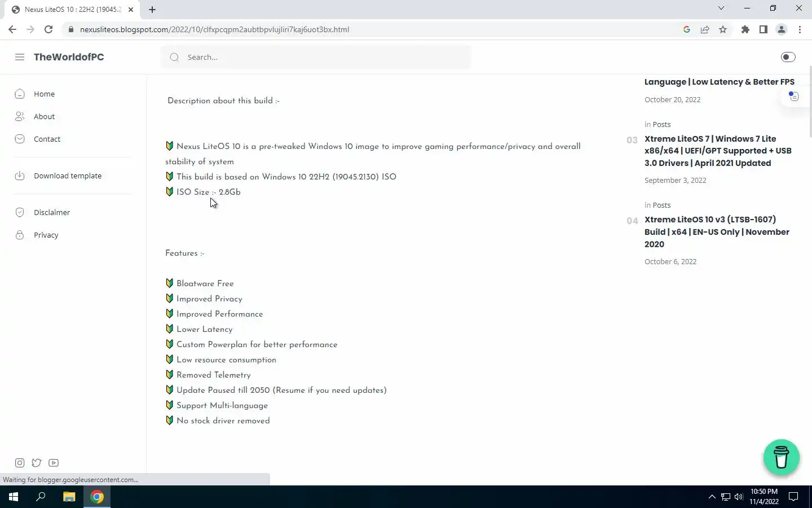View site information lock icon
The width and height of the screenshot is (812, 508).
(70, 29)
